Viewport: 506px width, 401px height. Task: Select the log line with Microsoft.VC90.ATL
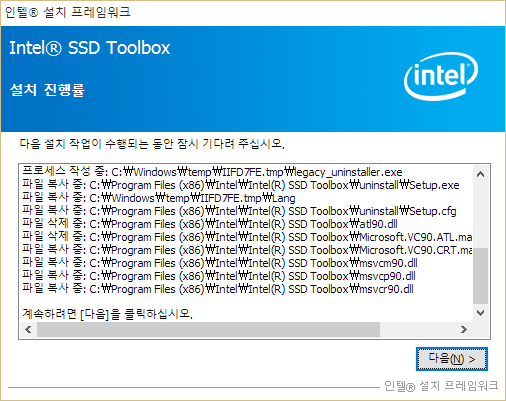[247, 237]
